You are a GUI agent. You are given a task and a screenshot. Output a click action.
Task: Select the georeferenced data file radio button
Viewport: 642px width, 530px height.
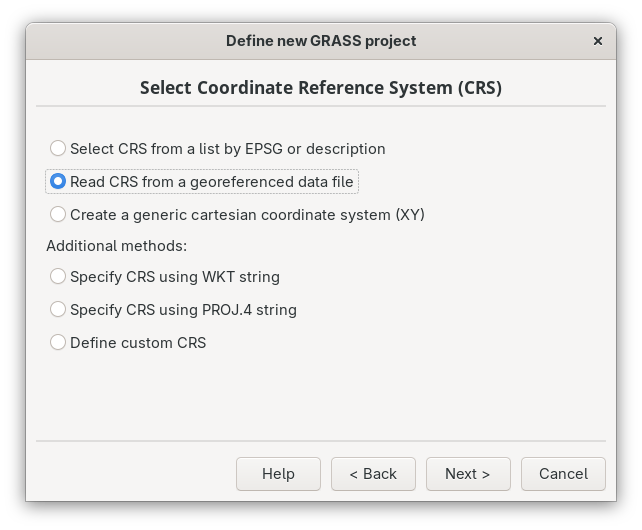click(58, 182)
